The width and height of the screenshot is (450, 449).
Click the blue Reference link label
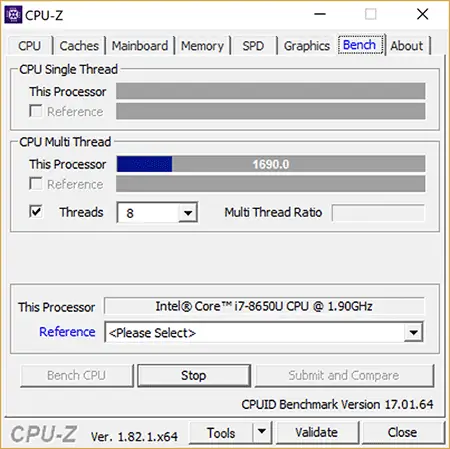(67, 332)
